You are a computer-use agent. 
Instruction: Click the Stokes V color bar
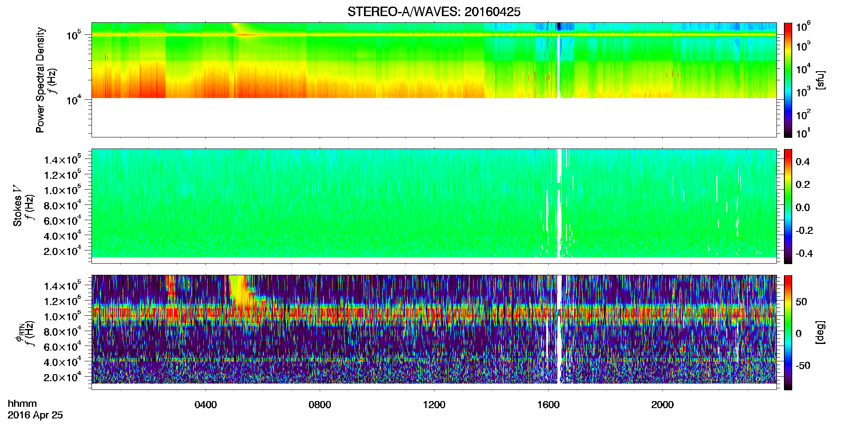coord(788,206)
